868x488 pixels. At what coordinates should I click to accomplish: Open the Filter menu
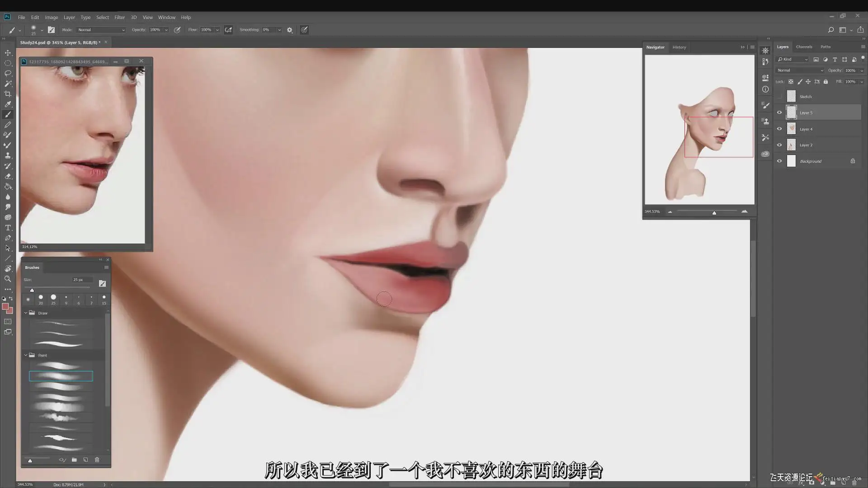coord(119,17)
